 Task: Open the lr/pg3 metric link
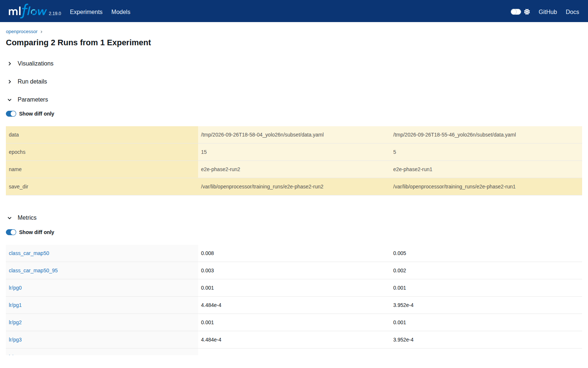pos(15,340)
